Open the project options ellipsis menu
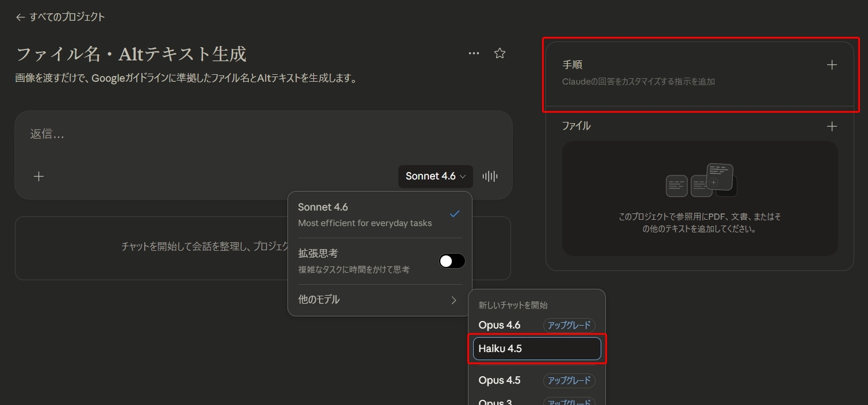Screen dimensions: 868x405 pos(473,53)
